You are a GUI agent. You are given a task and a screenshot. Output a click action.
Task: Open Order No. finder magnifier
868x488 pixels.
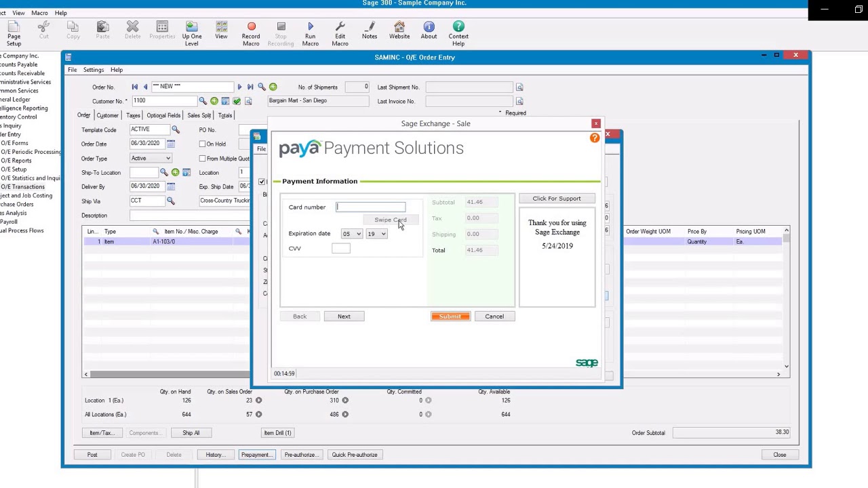[x=262, y=87]
